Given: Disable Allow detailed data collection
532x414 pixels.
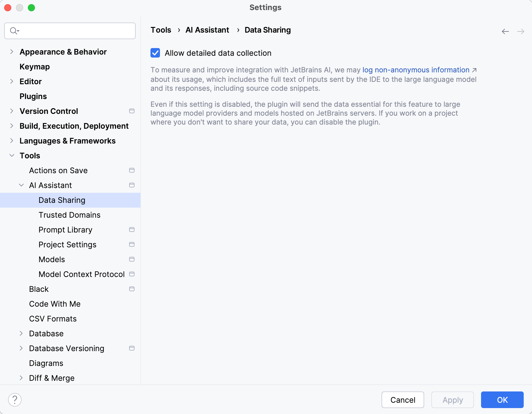Looking at the screenshot, I should pyautogui.click(x=155, y=53).
